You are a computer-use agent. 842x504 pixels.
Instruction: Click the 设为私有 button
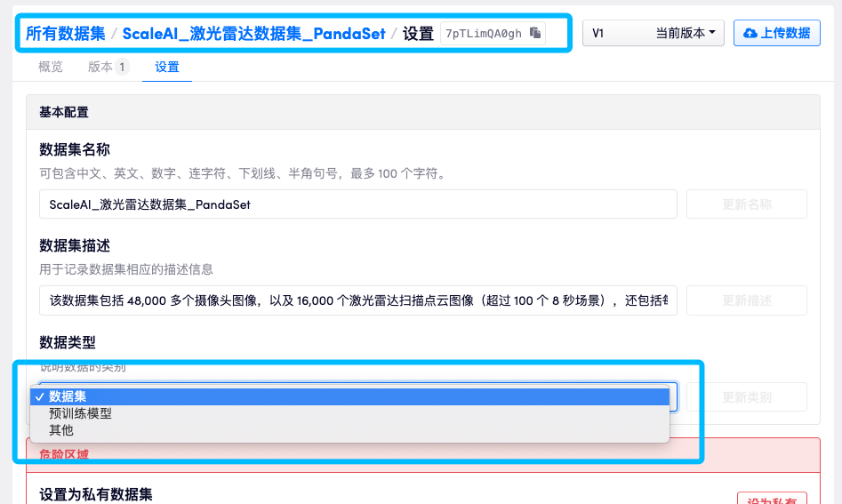click(771, 498)
